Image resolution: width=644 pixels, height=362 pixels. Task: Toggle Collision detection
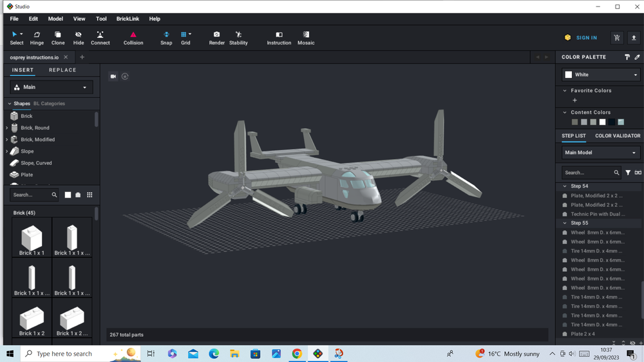[x=133, y=38]
